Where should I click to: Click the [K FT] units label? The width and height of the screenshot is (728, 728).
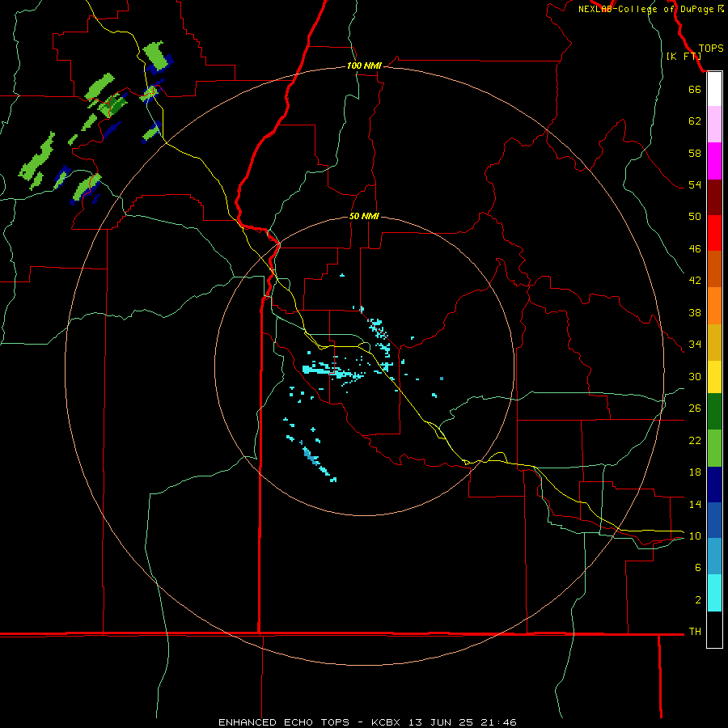click(x=684, y=56)
